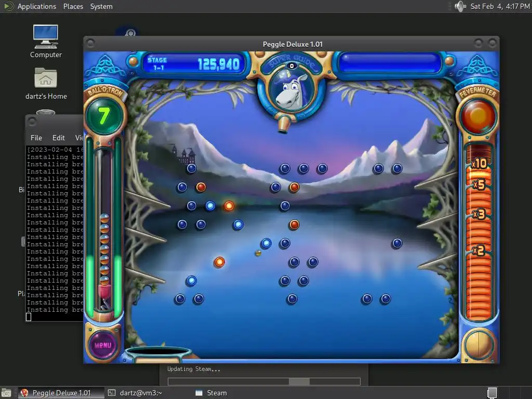Open the Applications menu

click(x=37, y=6)
